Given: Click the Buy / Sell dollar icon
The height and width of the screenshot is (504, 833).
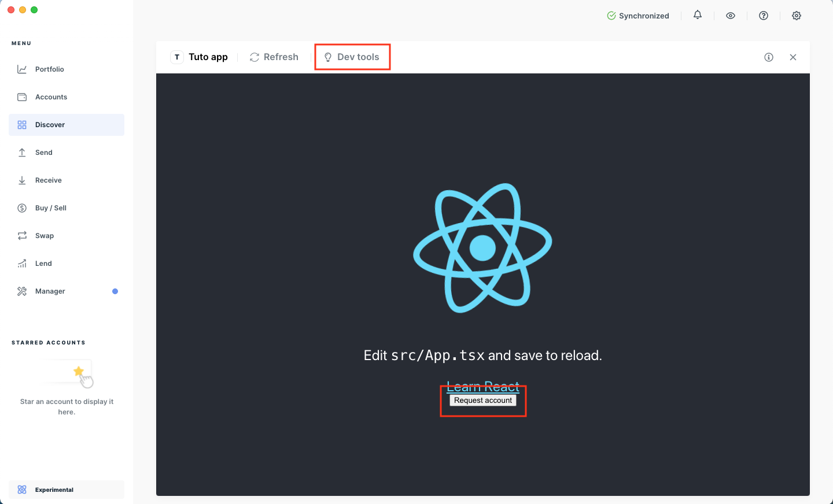Looking at the screenshot, I should pyautogui.click(x=22, y=208).
